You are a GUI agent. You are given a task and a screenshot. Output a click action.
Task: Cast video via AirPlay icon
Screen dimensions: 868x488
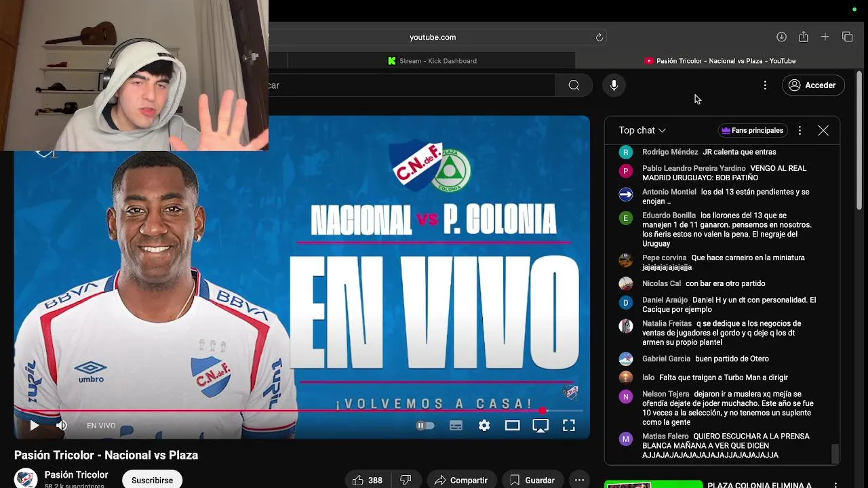540,426
